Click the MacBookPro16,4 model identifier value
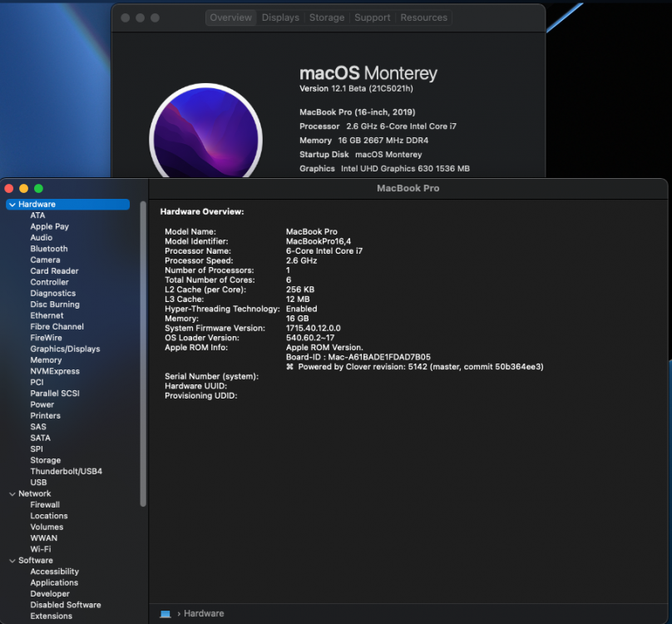672x624 pixels. (319, 241)
